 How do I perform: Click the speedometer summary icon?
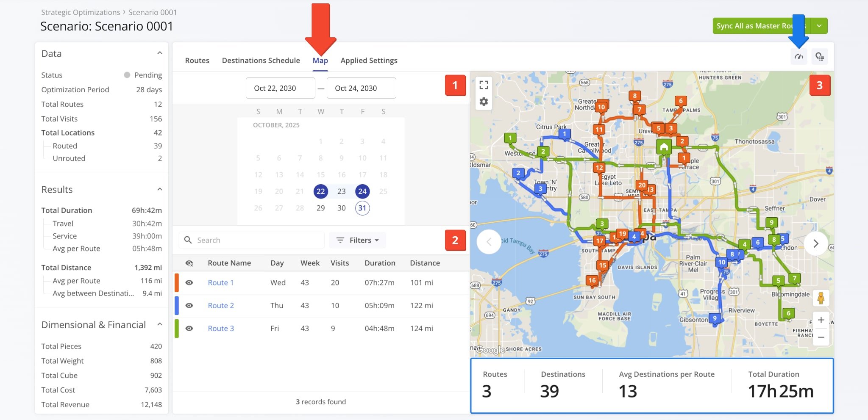coord(799,57)
